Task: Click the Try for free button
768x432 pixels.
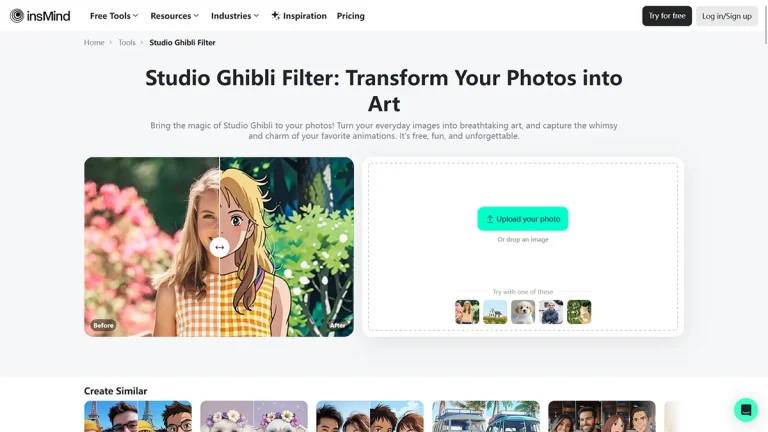Action: click(667, 16)
